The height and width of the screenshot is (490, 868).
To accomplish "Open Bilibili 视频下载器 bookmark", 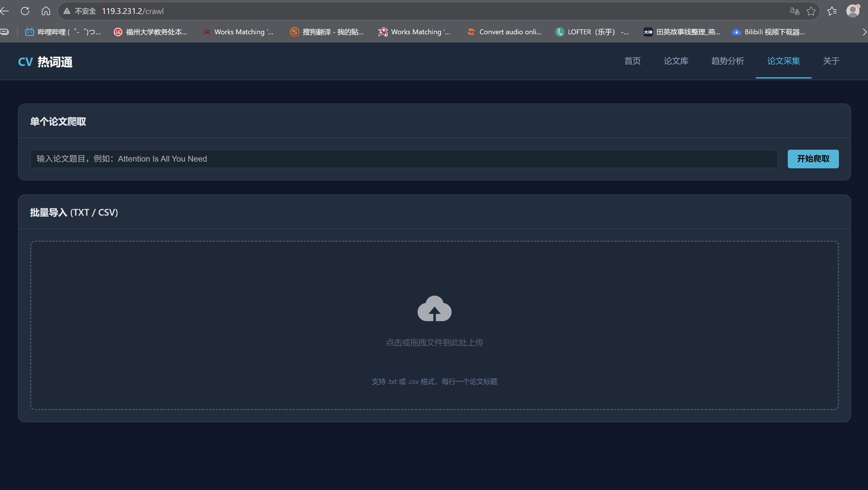I will (768, 32).
